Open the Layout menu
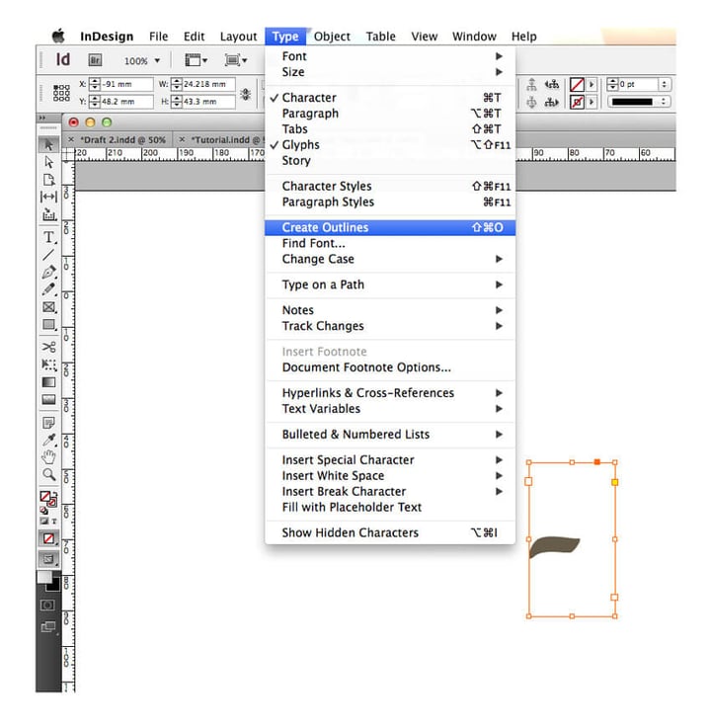The image size is (711, 728). (238, 37)
